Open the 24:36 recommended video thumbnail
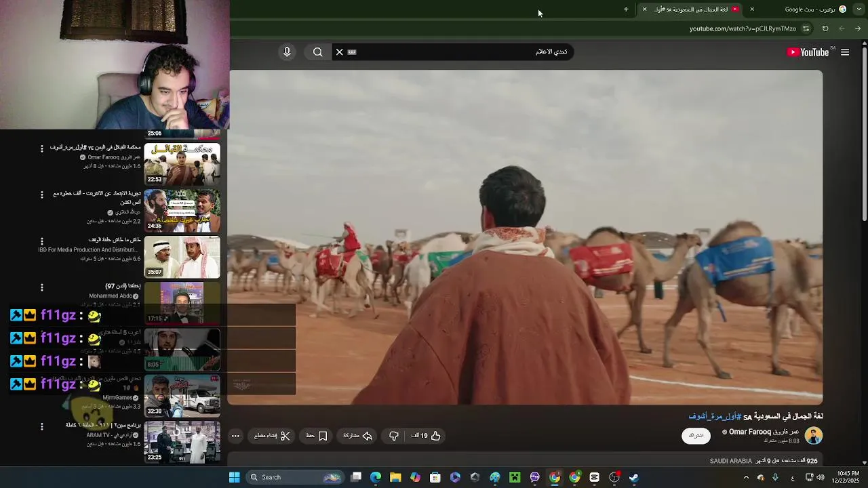Screen dimensions: 868x488 182,210
